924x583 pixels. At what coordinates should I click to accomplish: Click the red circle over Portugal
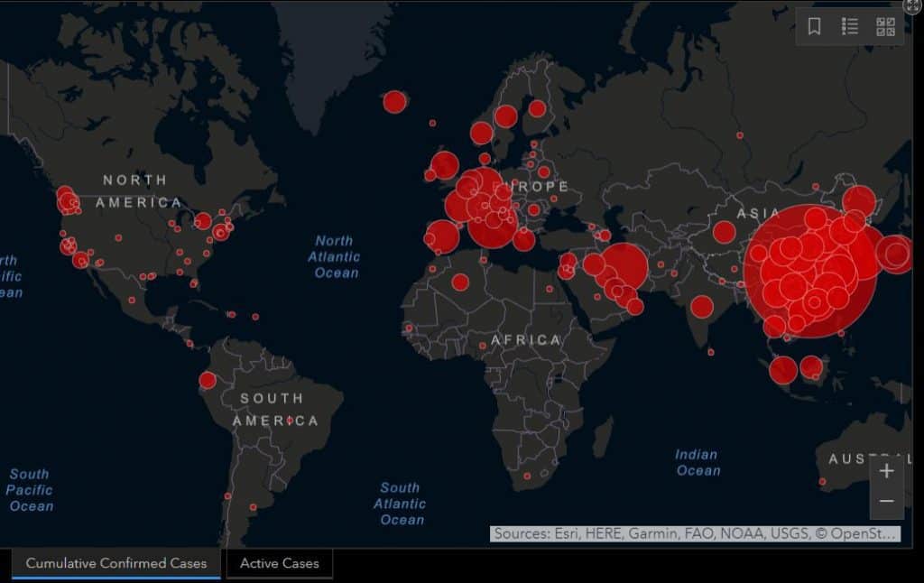[430, 239]
